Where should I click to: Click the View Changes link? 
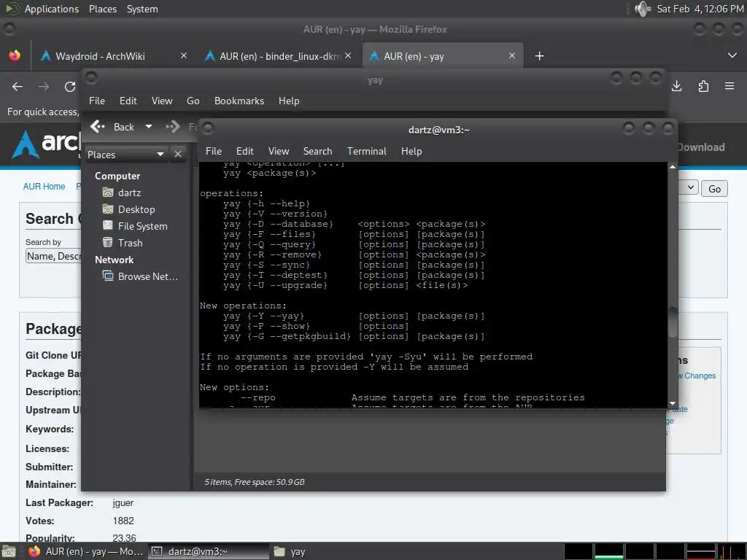click(x=697, y=376)
